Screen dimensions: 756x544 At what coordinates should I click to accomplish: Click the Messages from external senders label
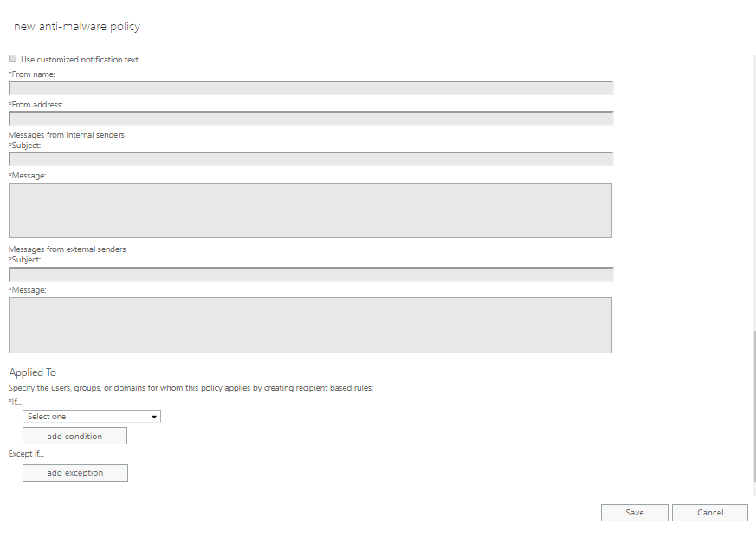(x=67, y=249)
